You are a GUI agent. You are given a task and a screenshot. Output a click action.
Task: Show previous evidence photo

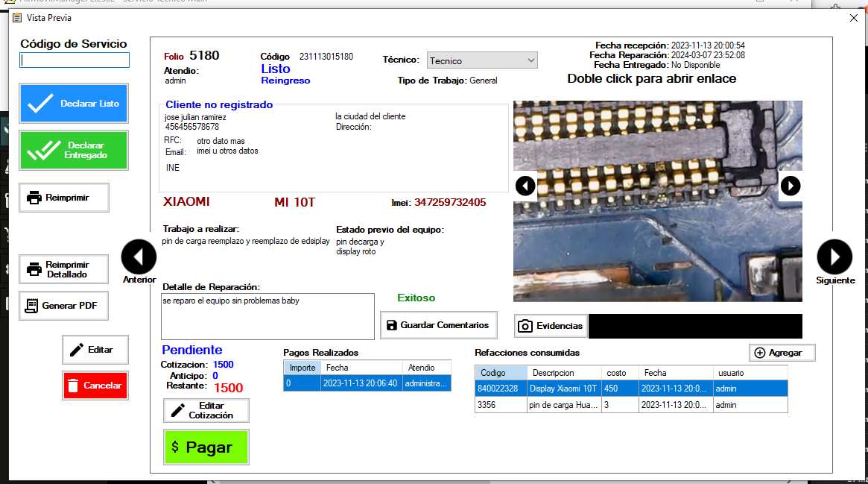525,186
